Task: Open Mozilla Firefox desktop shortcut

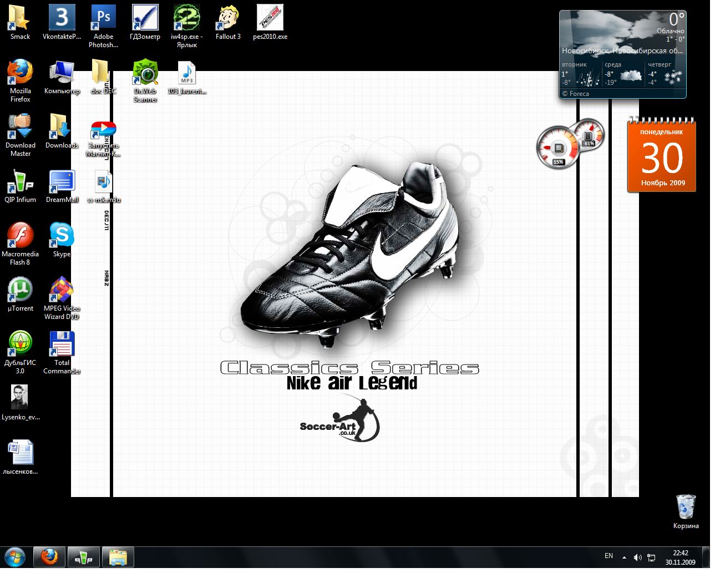Action: tap(20, 80)
